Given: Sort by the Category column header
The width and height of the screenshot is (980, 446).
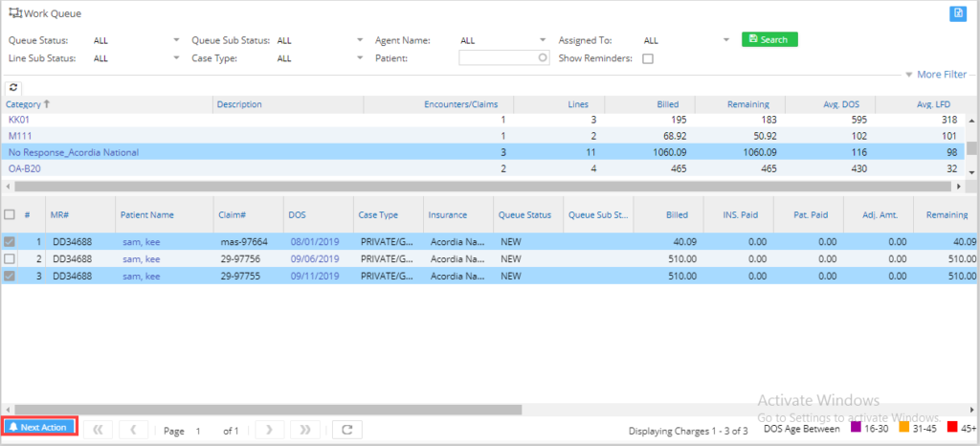Looking at the screenshot, I should pos(25,104).
